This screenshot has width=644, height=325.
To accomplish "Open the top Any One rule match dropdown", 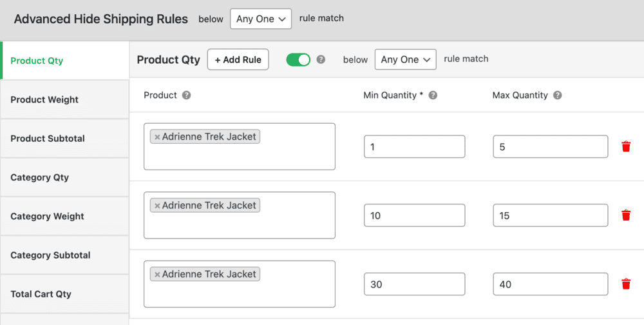I will 261,19.
